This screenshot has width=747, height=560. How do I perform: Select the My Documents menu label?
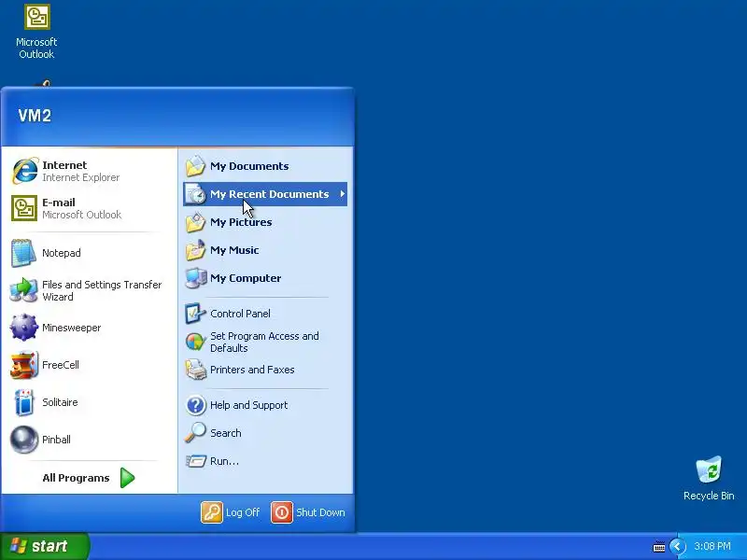pyautogui.click(x=249, y=166)
